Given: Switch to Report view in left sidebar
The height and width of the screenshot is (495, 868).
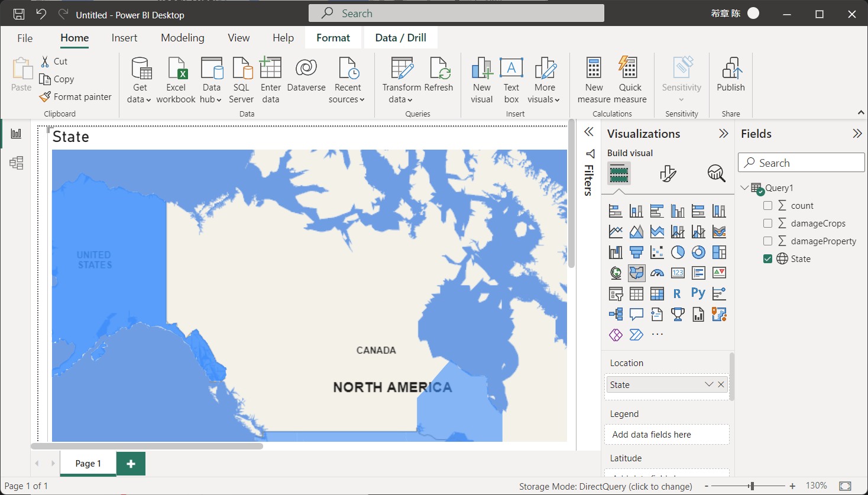Looking at the screenshot, I should 16,134.
